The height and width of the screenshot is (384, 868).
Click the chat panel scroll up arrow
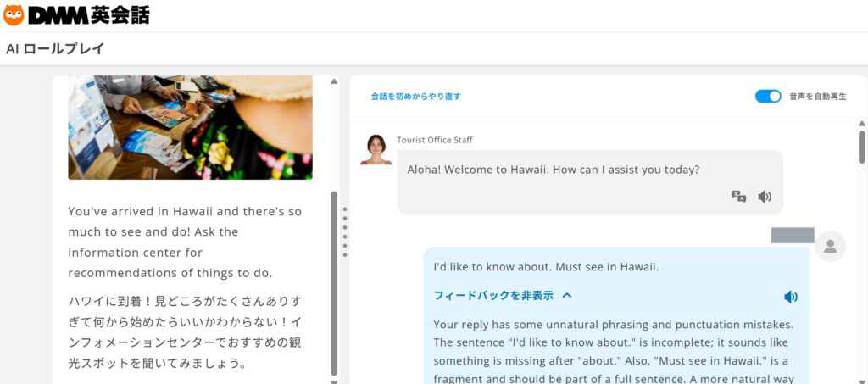point(862,124)
